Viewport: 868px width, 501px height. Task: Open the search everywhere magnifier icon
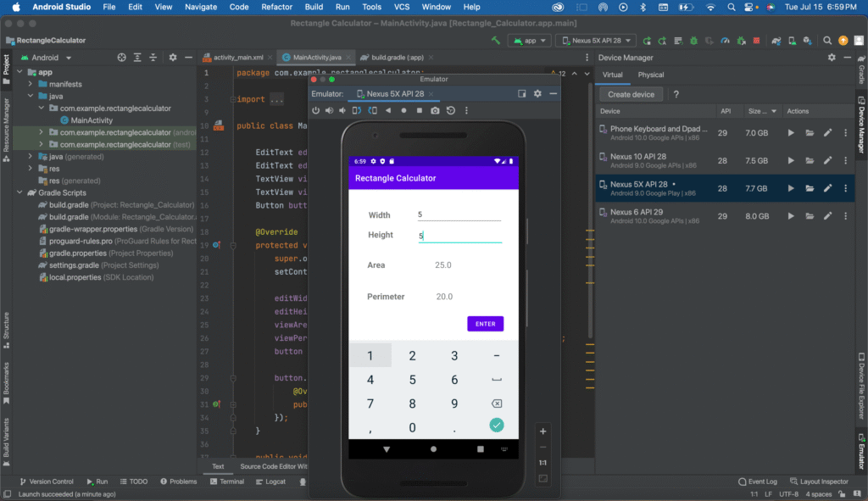tap(826, 41)
